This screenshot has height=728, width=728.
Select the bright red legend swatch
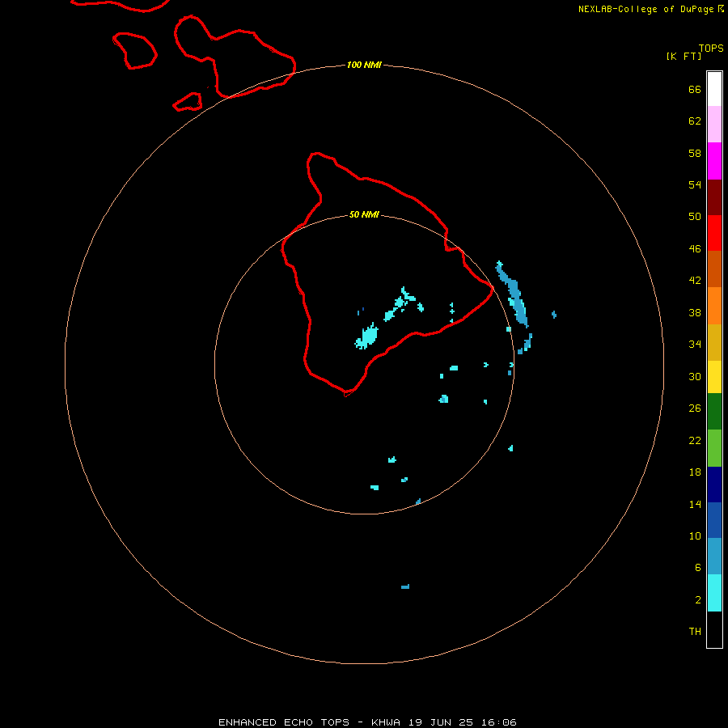[x=714, y=233]
